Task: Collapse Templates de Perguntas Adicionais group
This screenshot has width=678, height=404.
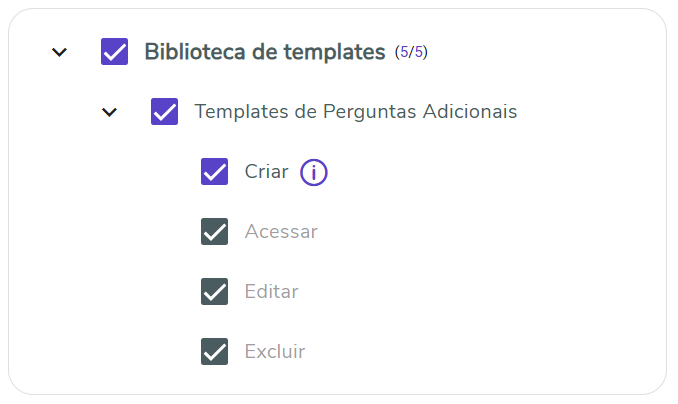Action: tap(110, 112)
